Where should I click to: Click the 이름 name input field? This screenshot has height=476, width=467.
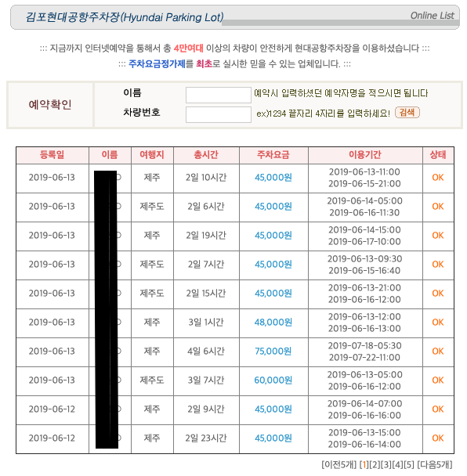tap(219, 95)
